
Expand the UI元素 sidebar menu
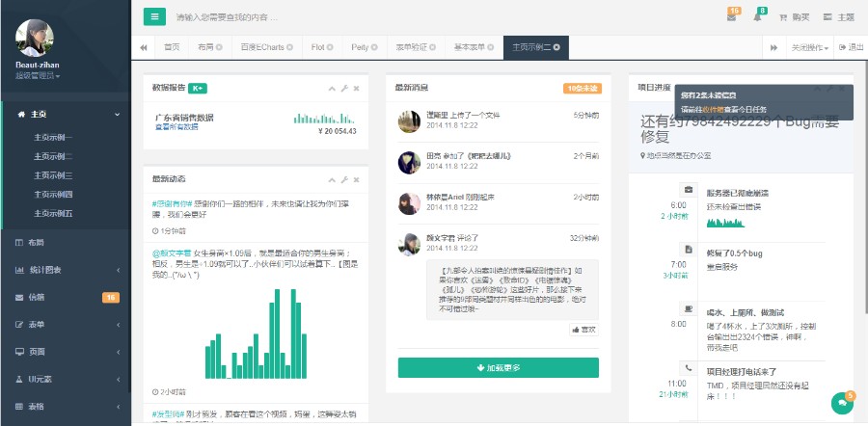66,379
